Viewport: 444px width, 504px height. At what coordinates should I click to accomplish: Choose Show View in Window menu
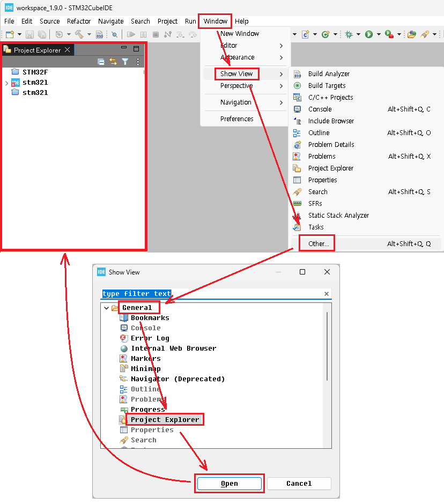click(x=245, y=74)
